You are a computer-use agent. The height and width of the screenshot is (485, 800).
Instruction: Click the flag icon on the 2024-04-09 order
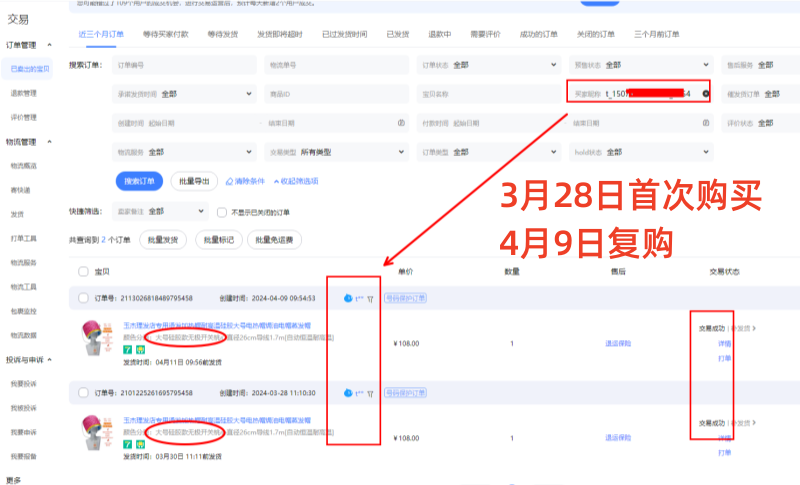pyautogui.click(x=370, y=299)
